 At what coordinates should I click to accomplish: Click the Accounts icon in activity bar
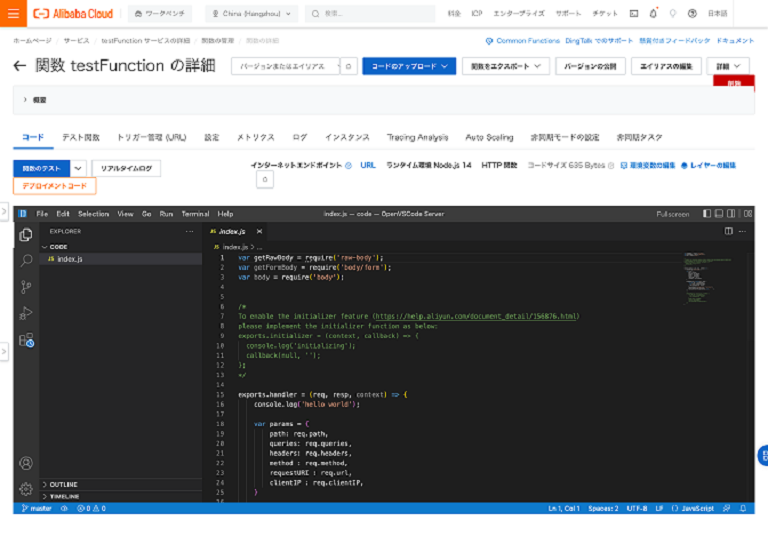pyautogui.click(x=26, y=463)
